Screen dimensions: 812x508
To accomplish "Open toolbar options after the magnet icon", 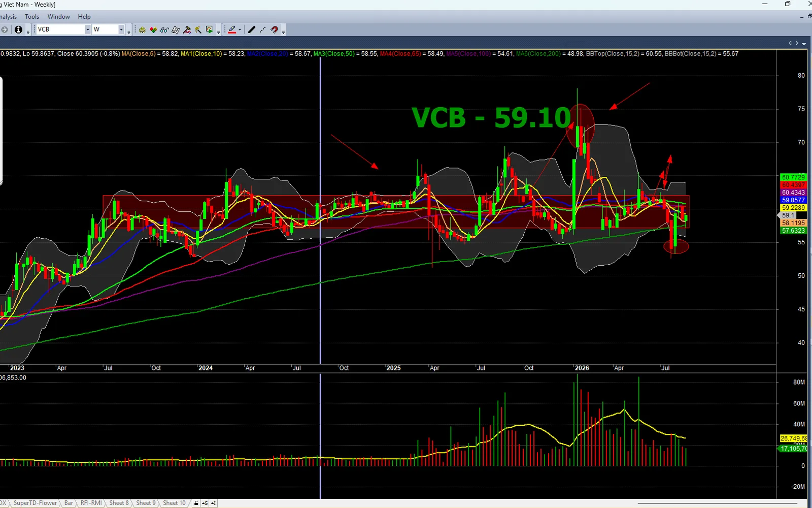I will tap(283, 31).
